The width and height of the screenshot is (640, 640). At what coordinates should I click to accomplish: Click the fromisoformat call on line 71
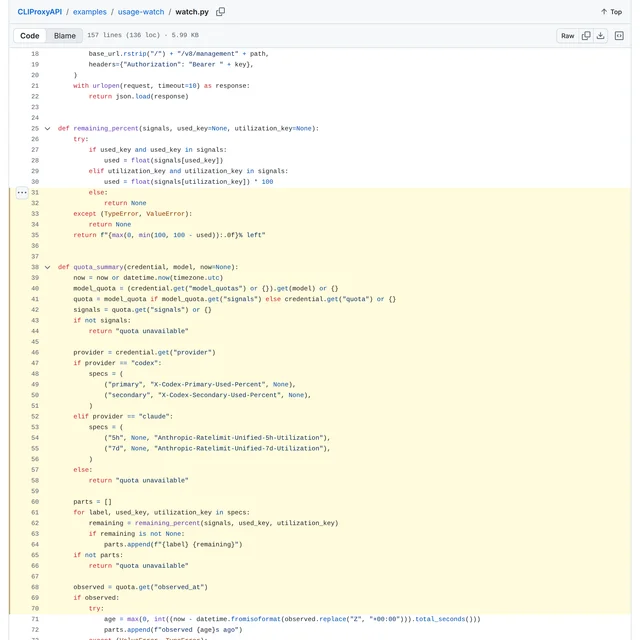point(254,619)
